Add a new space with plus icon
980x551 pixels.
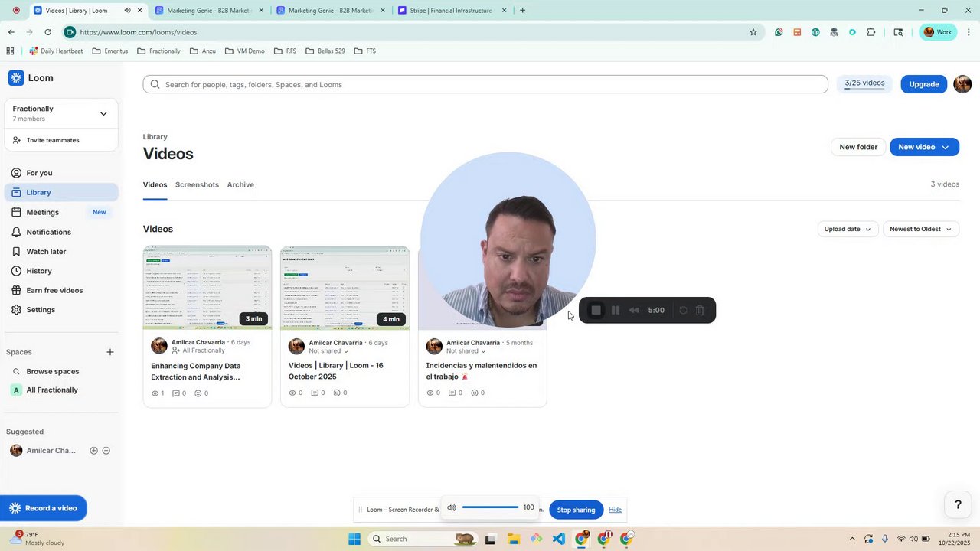point(110,352)
